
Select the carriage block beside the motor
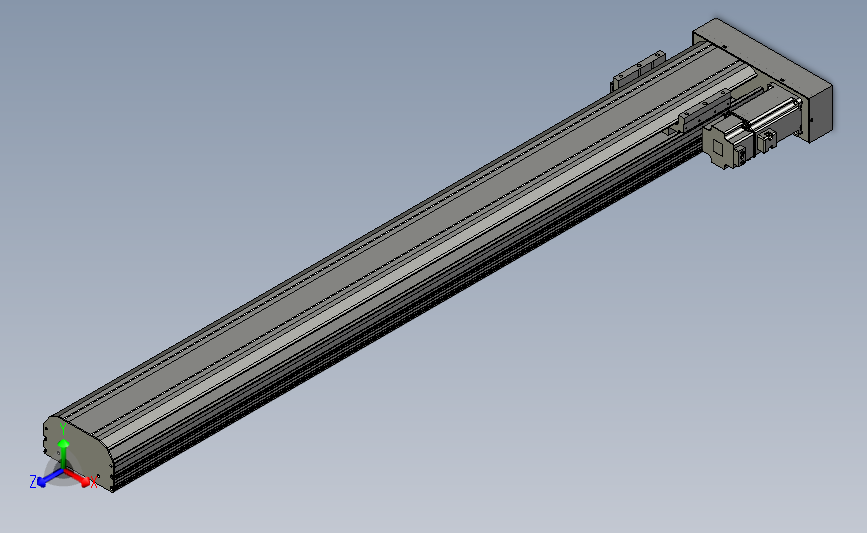pyautogui.click(x=703, y=113)
